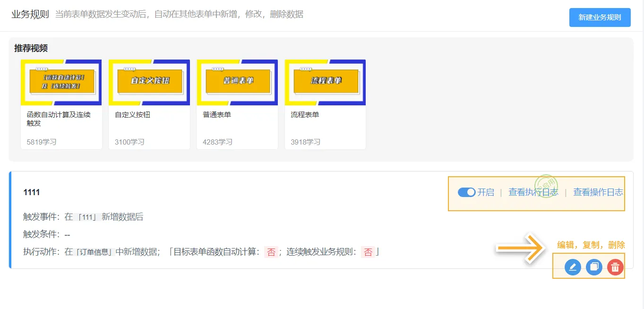644x309 pixels.
Task: Open the 自定义按钮 video thumbnail image
Action: (149, 82)
